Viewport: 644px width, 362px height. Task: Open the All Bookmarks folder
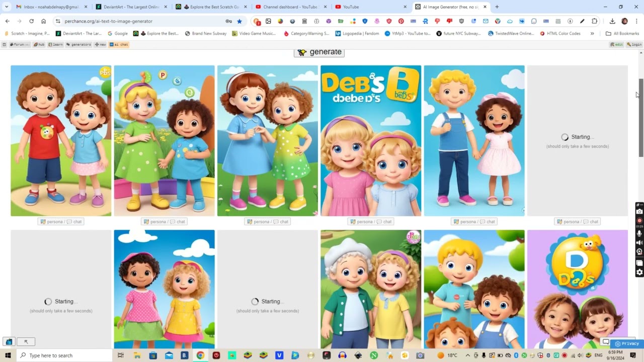point(622,34)
